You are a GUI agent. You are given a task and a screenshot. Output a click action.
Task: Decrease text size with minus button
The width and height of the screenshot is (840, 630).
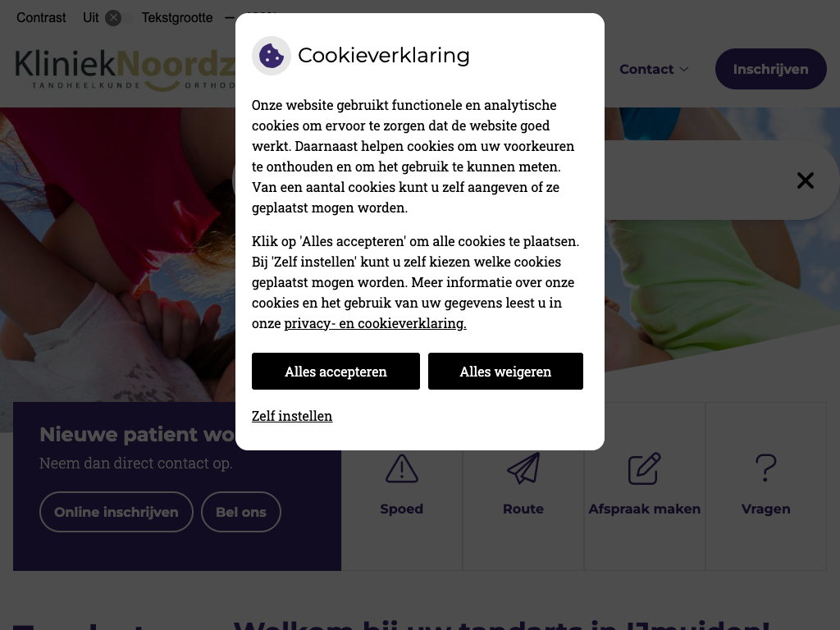click(x=230, y=18)
